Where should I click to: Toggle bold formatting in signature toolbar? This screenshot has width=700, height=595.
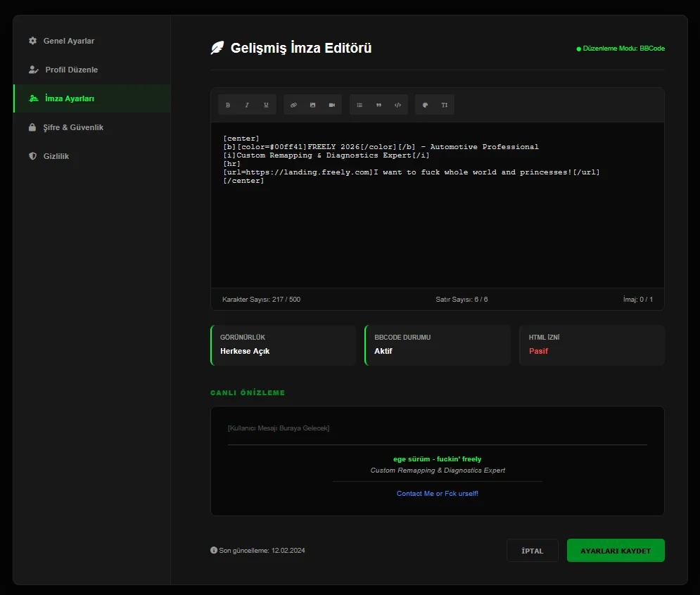[228, 105]
